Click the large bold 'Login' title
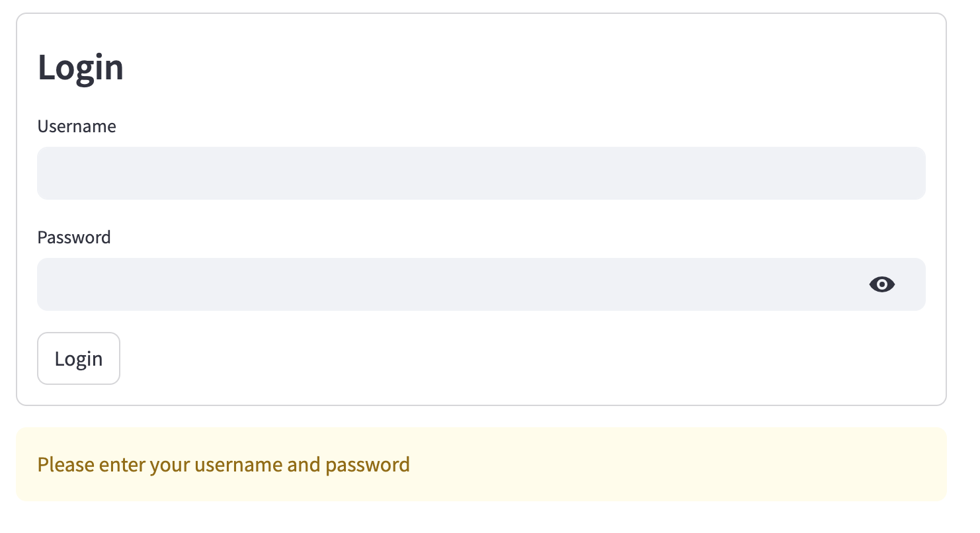 coord(81,67)
